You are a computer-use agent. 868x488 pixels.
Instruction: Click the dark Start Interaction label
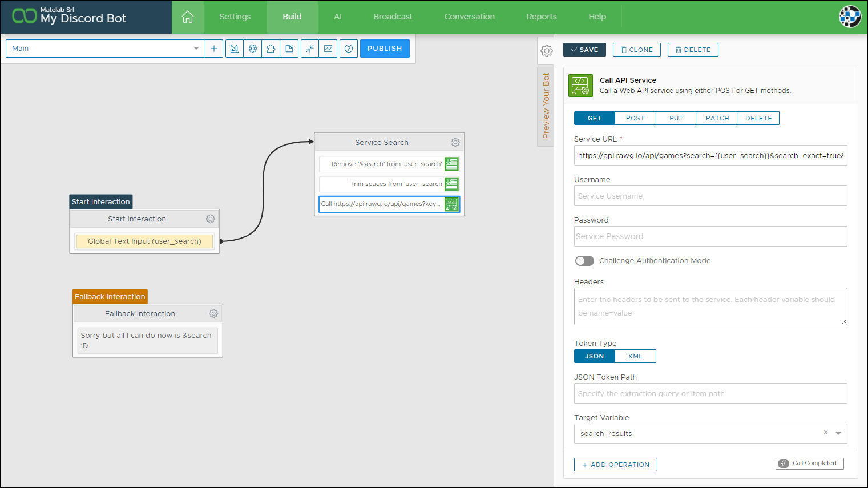[101, 201]
